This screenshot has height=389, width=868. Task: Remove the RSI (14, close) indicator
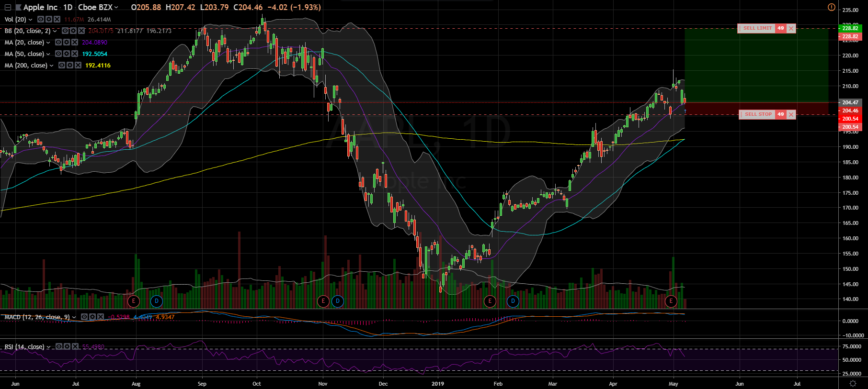[x=74, y=347]
